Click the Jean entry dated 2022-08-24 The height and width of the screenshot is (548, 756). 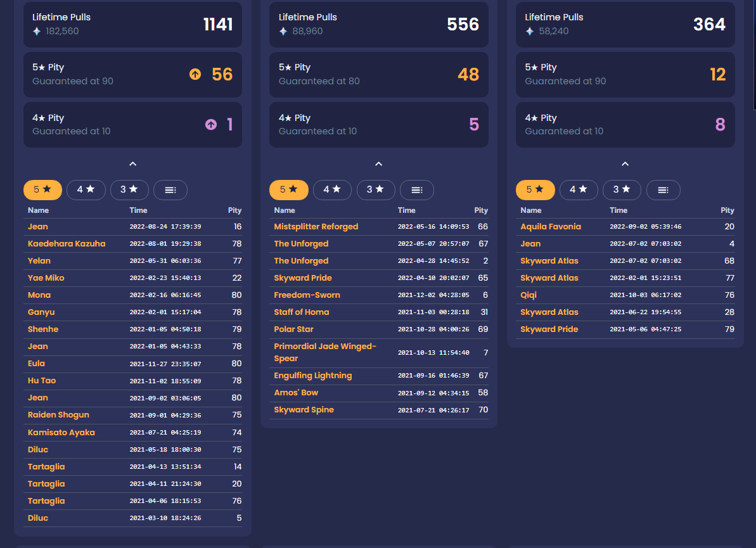click(132, 227)
